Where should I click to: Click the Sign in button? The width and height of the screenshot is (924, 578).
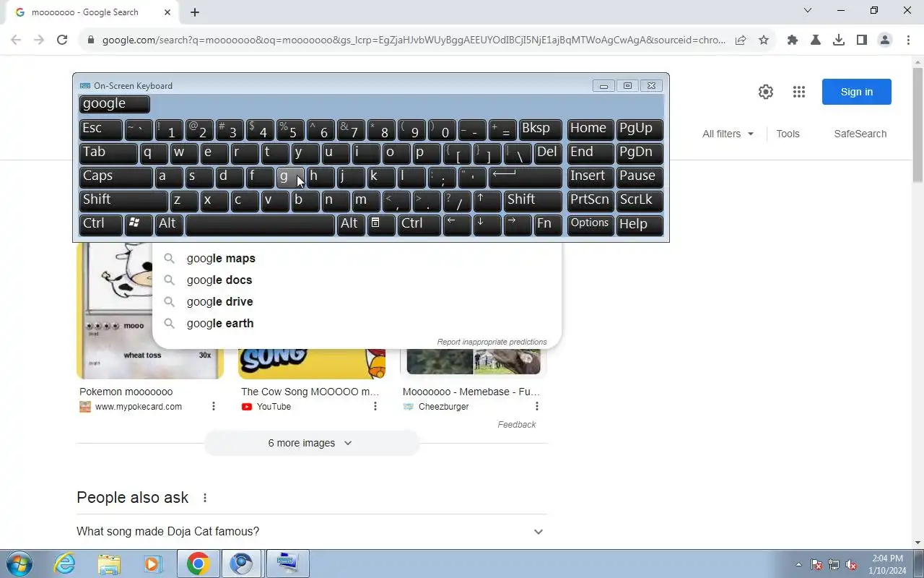click(857, 92)
